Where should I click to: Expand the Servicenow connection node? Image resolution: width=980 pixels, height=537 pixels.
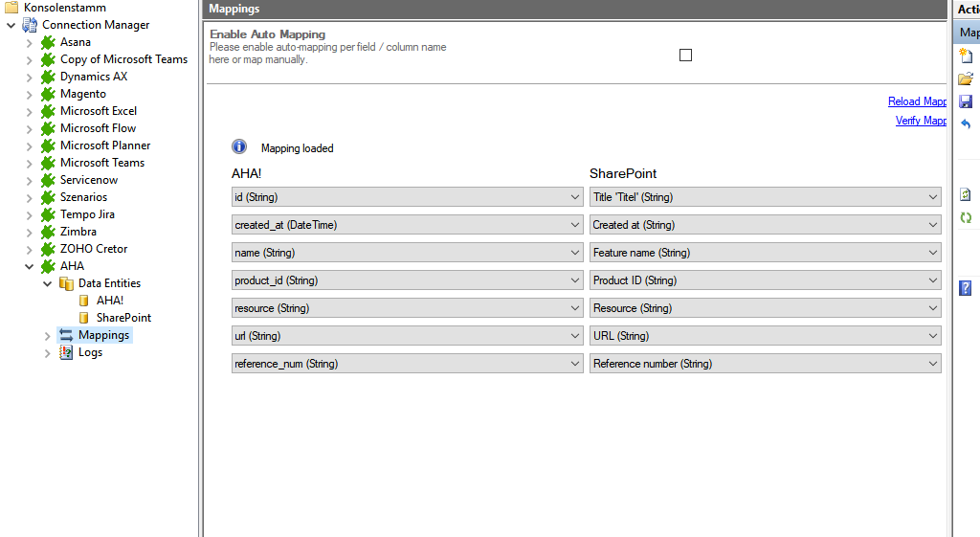pos(30,180)
